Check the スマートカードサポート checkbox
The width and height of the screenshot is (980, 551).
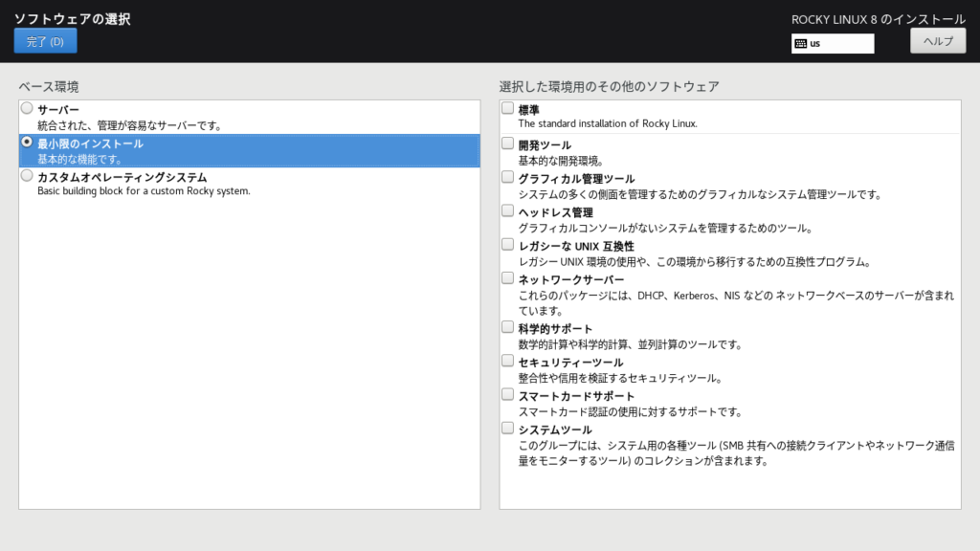click(507, 394)
